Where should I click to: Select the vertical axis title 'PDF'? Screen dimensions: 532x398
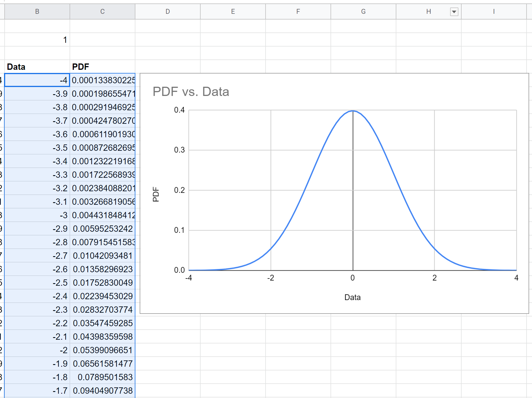156,194
